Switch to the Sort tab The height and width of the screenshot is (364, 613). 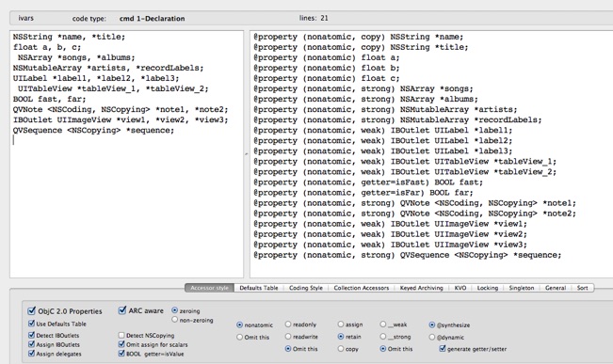[x=583, y=288]
